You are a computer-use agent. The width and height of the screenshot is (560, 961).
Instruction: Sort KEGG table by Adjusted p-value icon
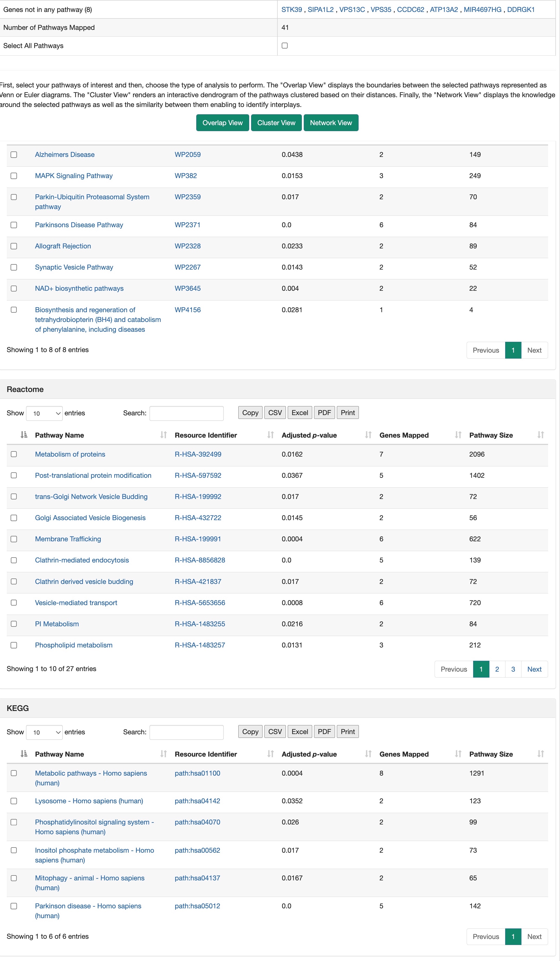tap(368, 754)
